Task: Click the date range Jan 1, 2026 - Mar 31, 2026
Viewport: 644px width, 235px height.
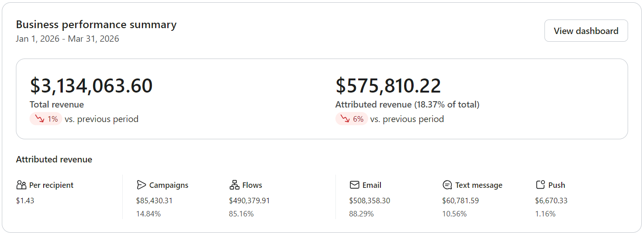Action: point(68,39)
